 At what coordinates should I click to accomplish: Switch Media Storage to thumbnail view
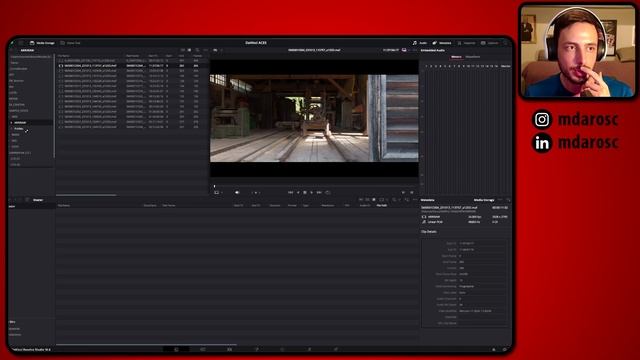[x=182, y=50]
